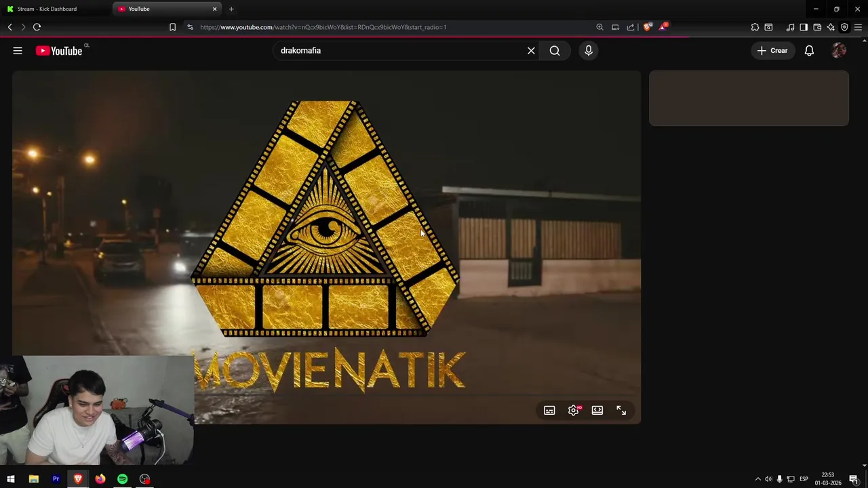Click the video frame to pause playback
This screenshot has width=868, height=488.
(326, 247)
